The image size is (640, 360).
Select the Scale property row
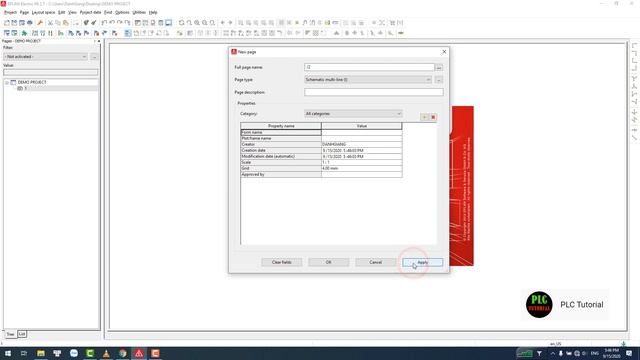point(321,162)
